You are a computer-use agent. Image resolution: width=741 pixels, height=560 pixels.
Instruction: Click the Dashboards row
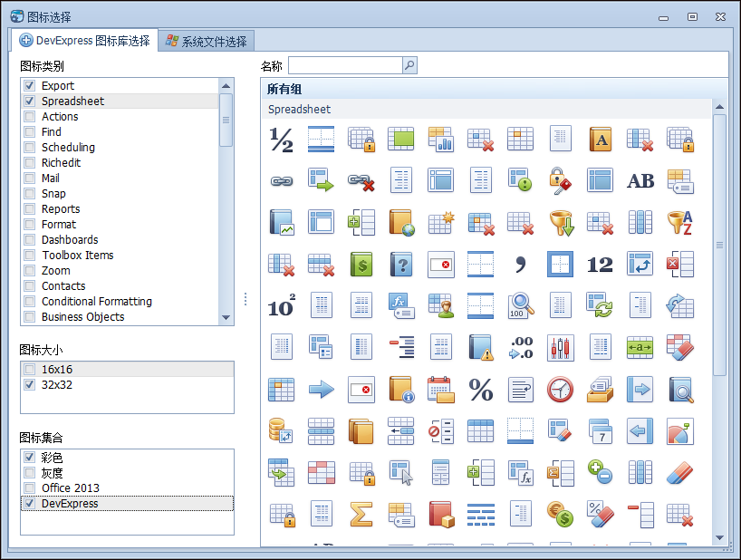[120, 239]
